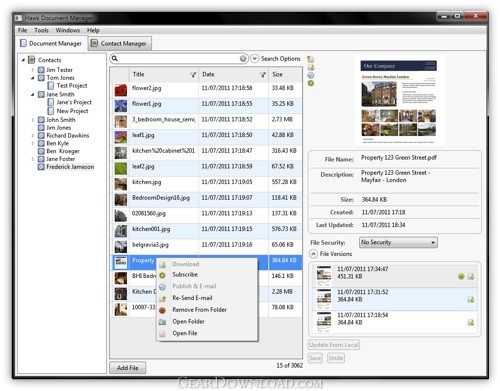Click inside the search input field

coord(178,59)
